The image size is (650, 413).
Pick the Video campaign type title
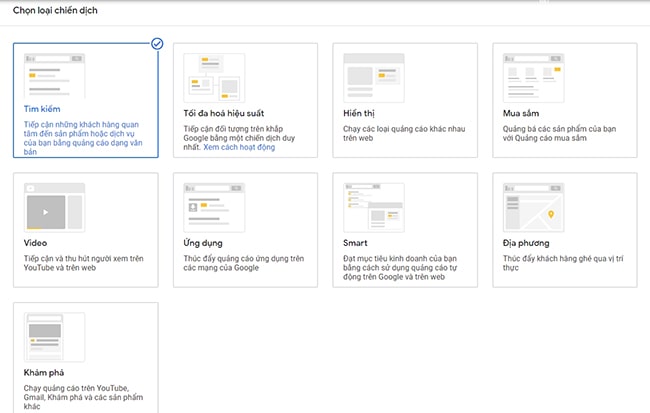36,243
